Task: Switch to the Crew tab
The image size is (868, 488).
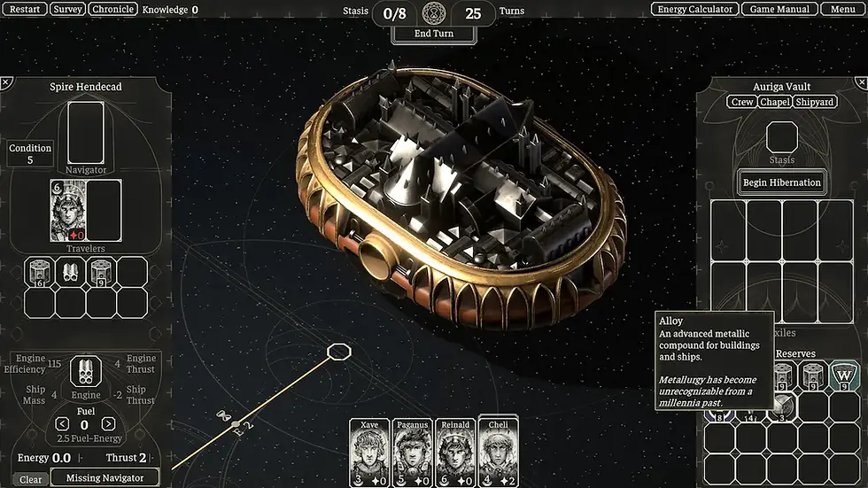Action: pyautogui.click(x=742, y=102)
